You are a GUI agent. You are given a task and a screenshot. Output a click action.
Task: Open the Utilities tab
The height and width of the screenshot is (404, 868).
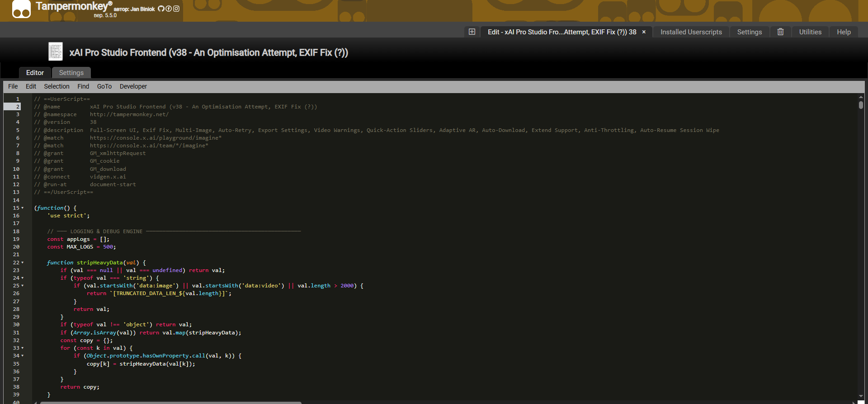point(810,32)
